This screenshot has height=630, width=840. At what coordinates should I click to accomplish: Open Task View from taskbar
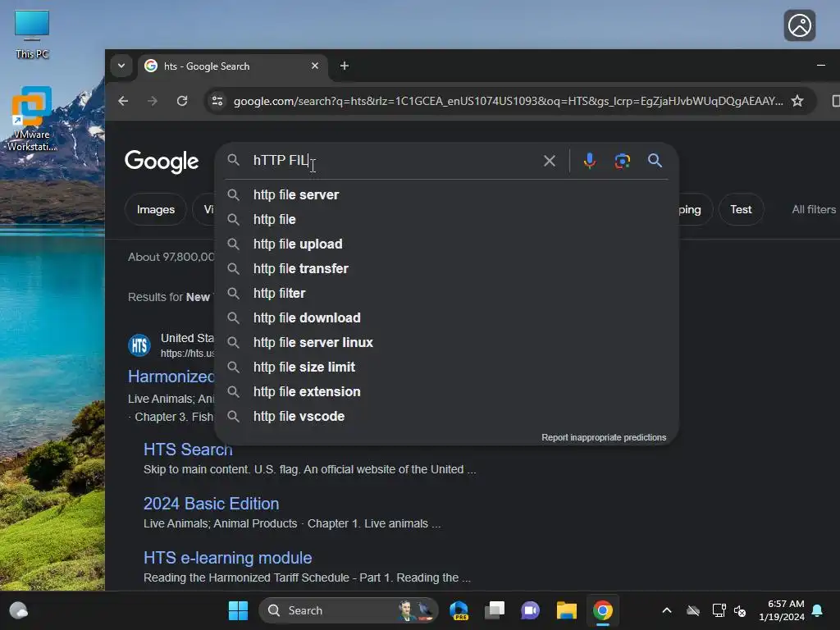[x=495, y=610]
